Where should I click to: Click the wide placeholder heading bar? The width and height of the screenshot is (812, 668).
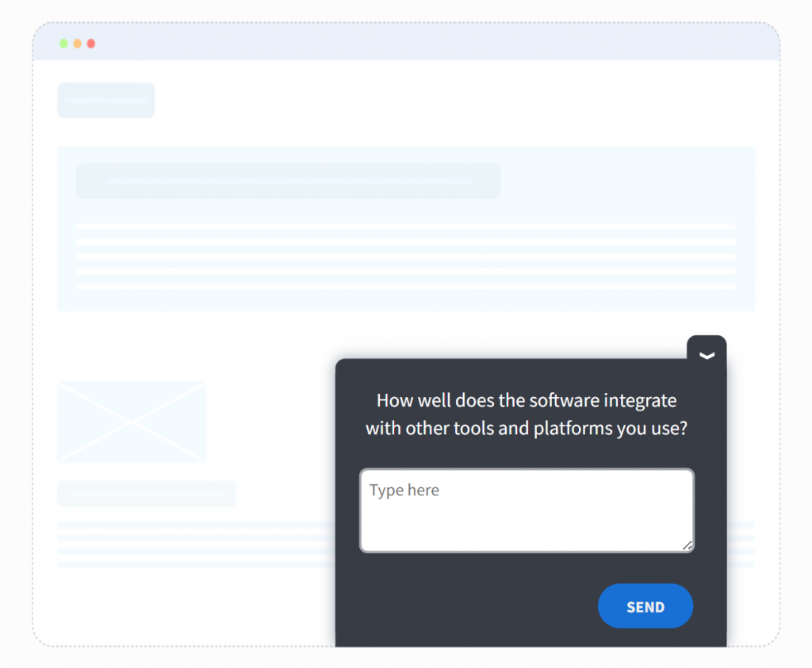pos(289,181)
